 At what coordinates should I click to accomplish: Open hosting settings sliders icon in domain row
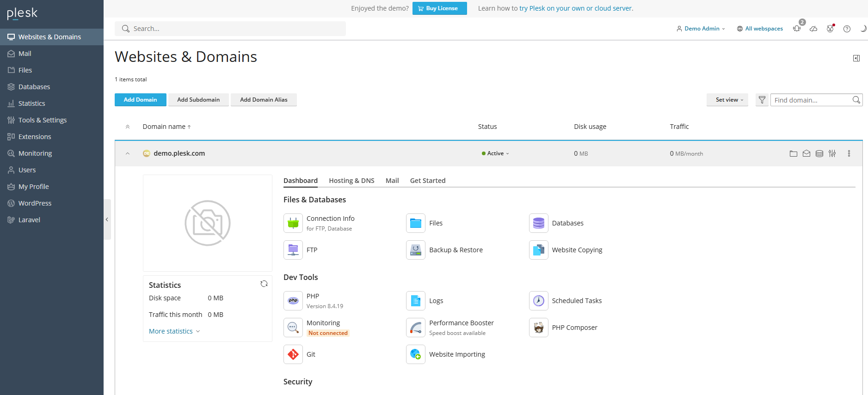(x=832, y=153)
